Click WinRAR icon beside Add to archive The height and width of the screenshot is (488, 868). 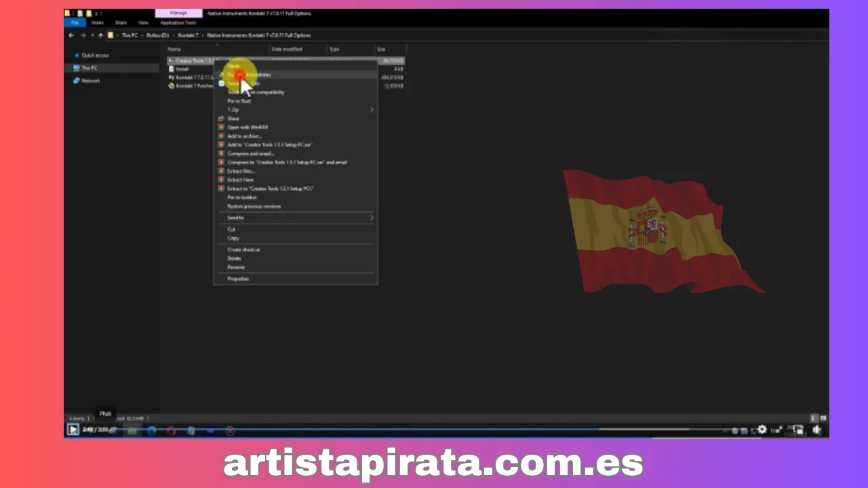[221, 136]
